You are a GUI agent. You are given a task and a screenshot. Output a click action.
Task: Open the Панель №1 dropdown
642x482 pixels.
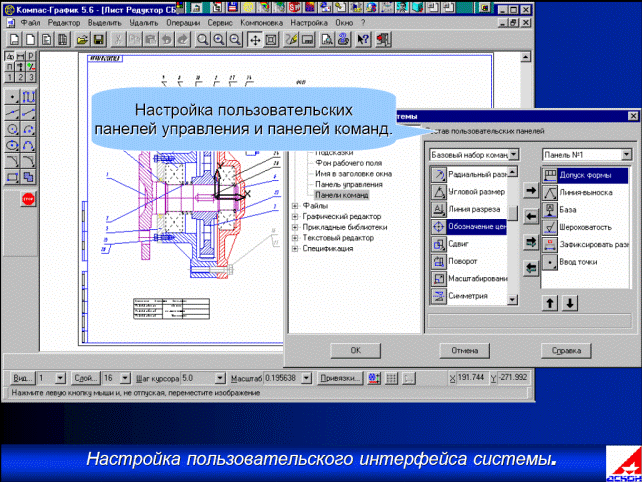626,155
